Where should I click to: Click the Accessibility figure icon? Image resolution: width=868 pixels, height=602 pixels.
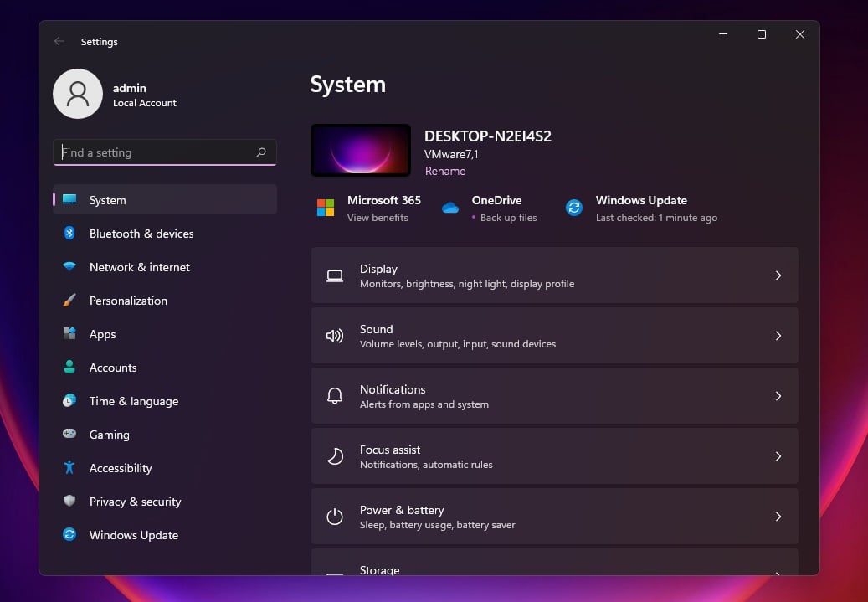[x=70, y=468]
